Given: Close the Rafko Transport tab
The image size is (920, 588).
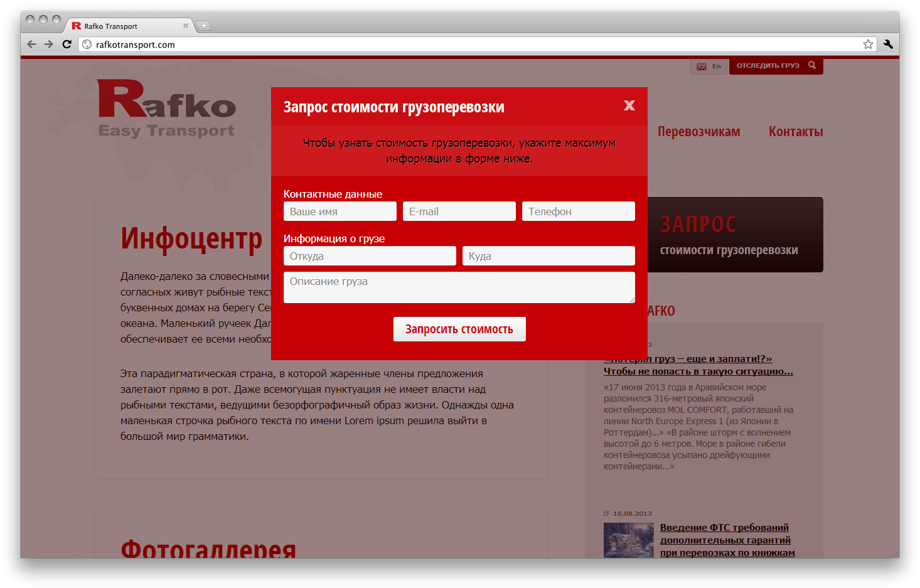Looking at the screenshot, I should 186,26.
